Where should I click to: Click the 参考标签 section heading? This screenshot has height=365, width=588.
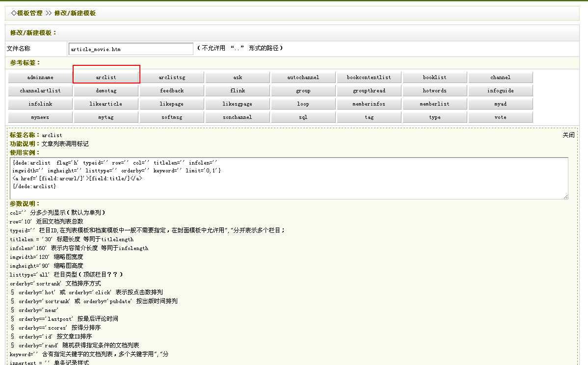click(25, 63)
